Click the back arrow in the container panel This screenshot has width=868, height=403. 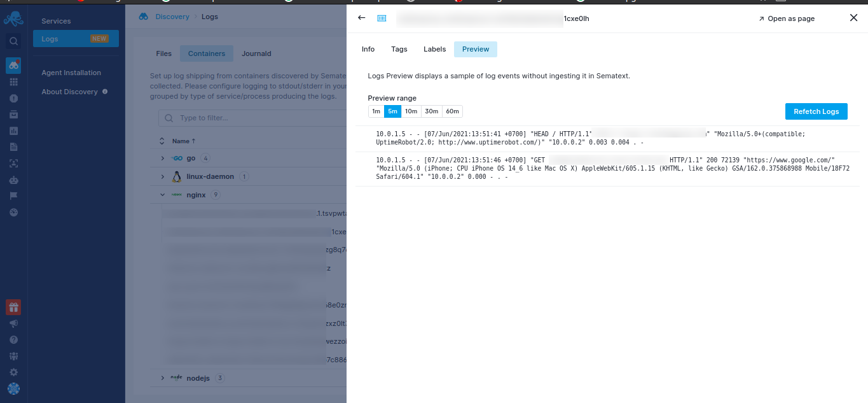362,18
